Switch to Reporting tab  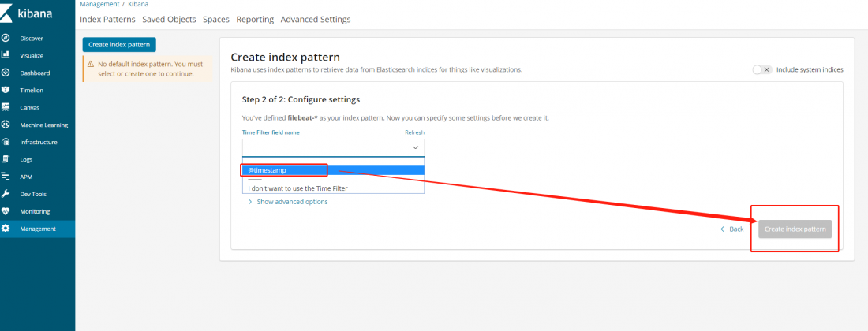(255, 20)
